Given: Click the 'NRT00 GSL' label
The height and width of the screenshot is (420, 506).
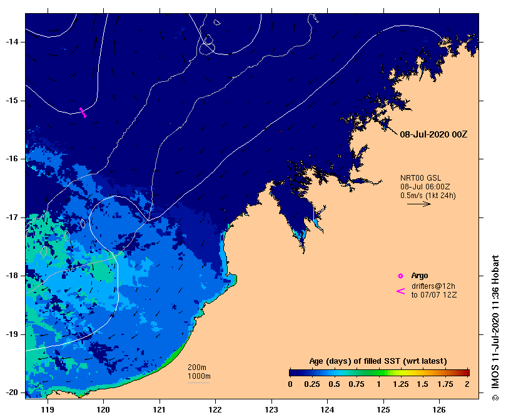Looking at the screenshot, I should pyautogui.click(x=420, y=177).
